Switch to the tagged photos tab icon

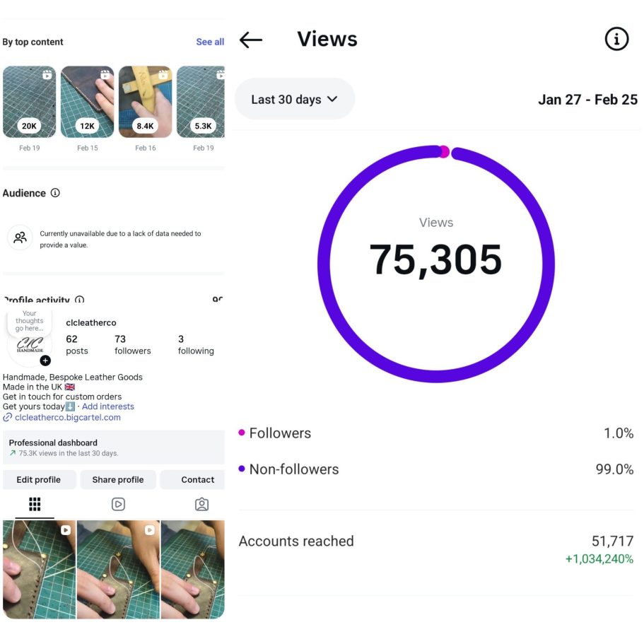(201, 504)
